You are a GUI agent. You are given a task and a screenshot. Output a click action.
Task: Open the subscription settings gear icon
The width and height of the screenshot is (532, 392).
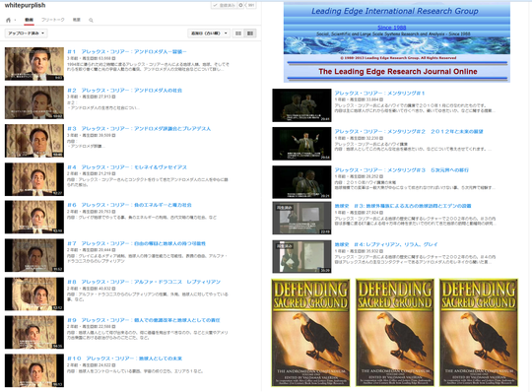(240, 5)
